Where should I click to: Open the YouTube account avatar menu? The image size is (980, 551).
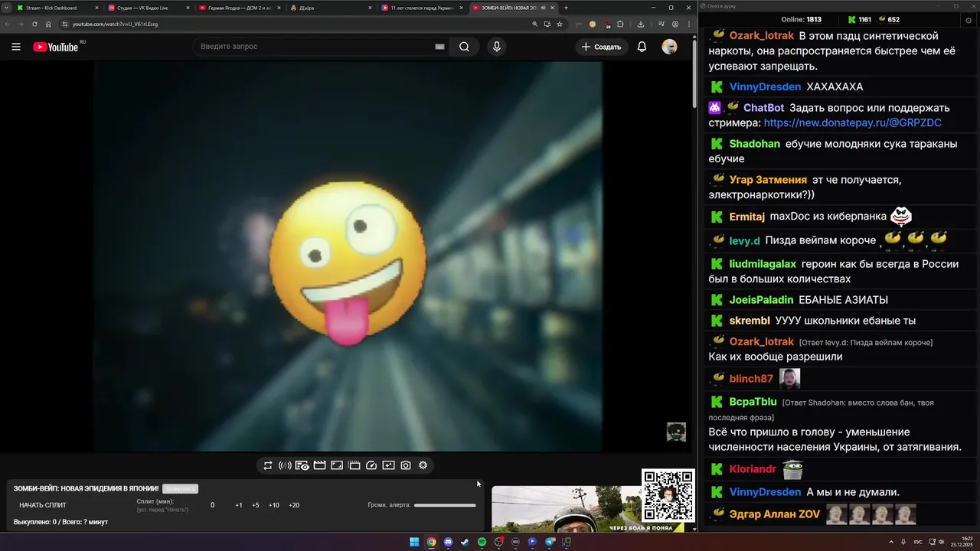pos(669,47)
